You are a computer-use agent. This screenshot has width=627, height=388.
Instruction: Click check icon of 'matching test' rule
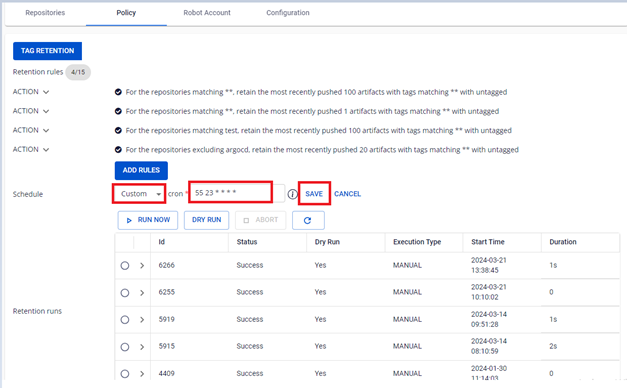[x=118, y=130]
